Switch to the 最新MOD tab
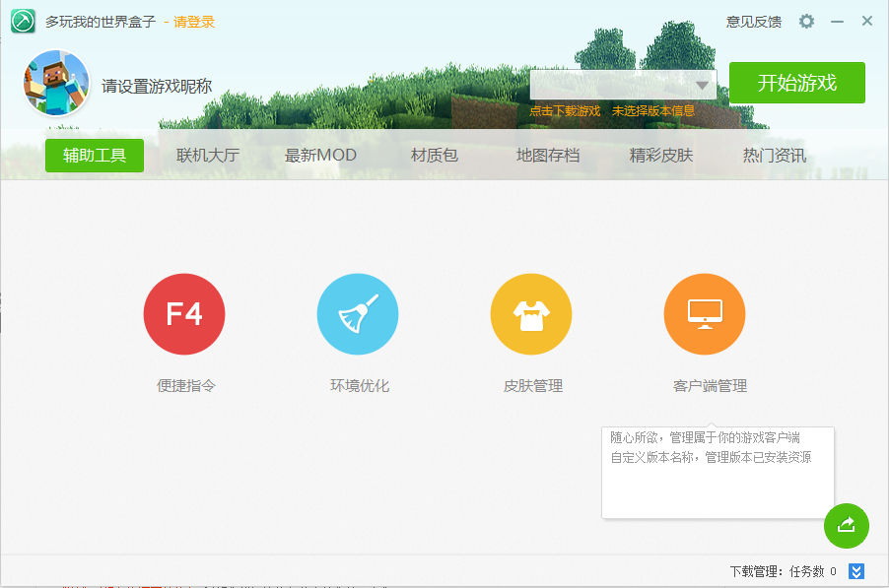 pyautogui.click(x=320, y=156)
